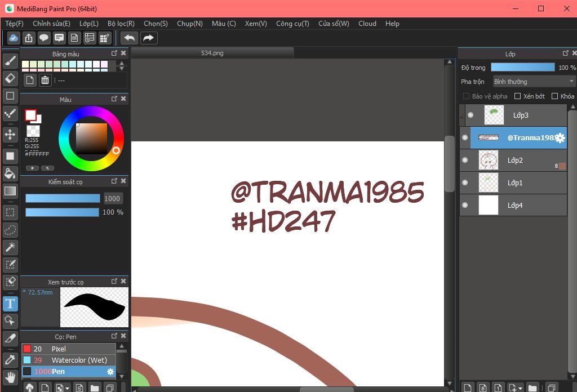Select the Magic Wand tool
The width and height of the screenshot is (577, 392).
(x=10, y=247)
